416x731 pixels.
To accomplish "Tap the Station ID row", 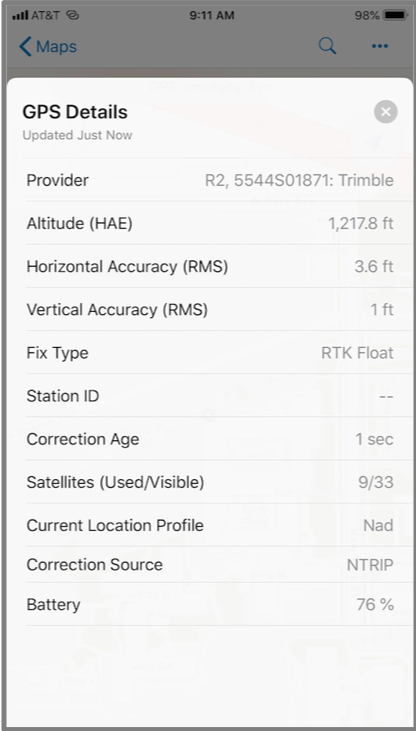I will point(210,396).
